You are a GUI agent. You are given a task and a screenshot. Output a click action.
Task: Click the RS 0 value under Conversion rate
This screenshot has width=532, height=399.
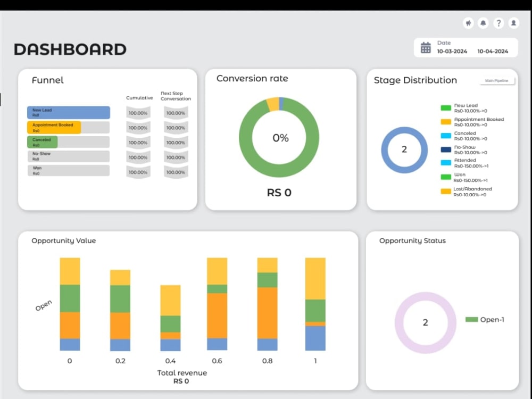point(279,193)
